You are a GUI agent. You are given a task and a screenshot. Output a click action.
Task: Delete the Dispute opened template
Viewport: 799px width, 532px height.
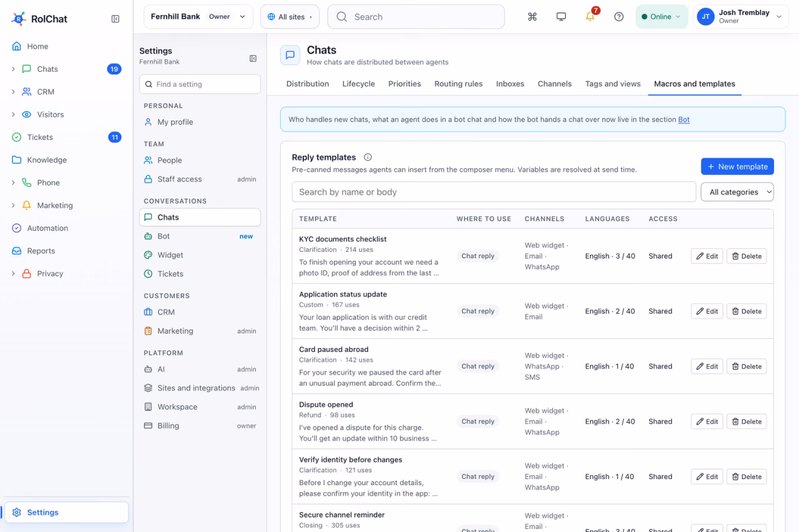(x=747, y=422)
